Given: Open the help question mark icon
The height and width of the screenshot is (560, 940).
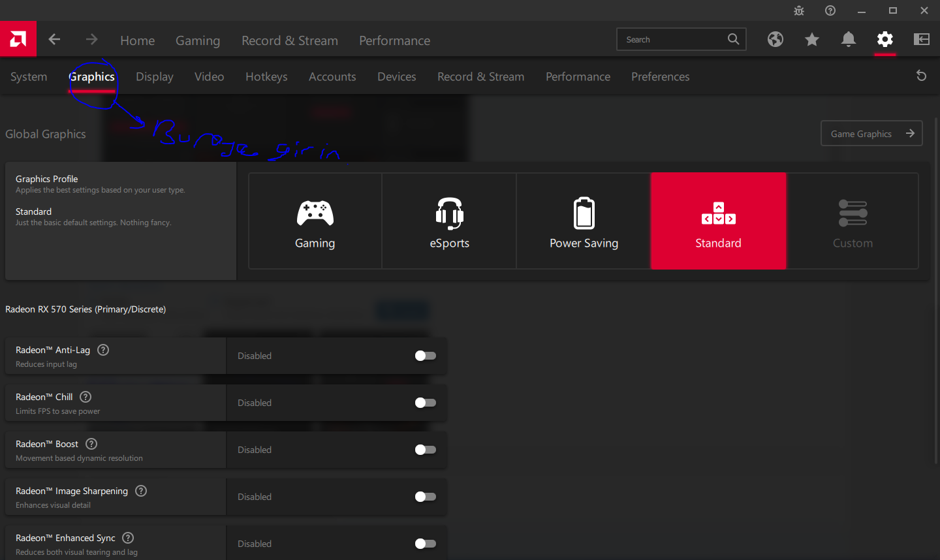Looking at the screenshot, I should click(830, 10).
